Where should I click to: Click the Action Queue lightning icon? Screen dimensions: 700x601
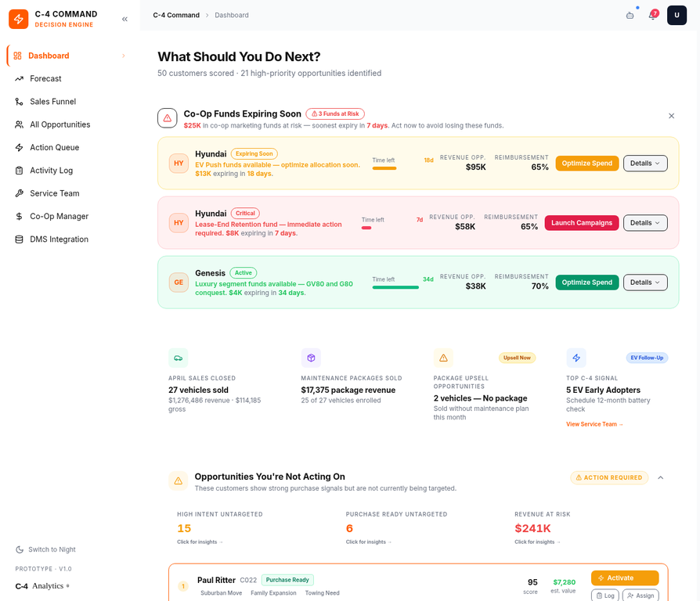coord(20,148)
